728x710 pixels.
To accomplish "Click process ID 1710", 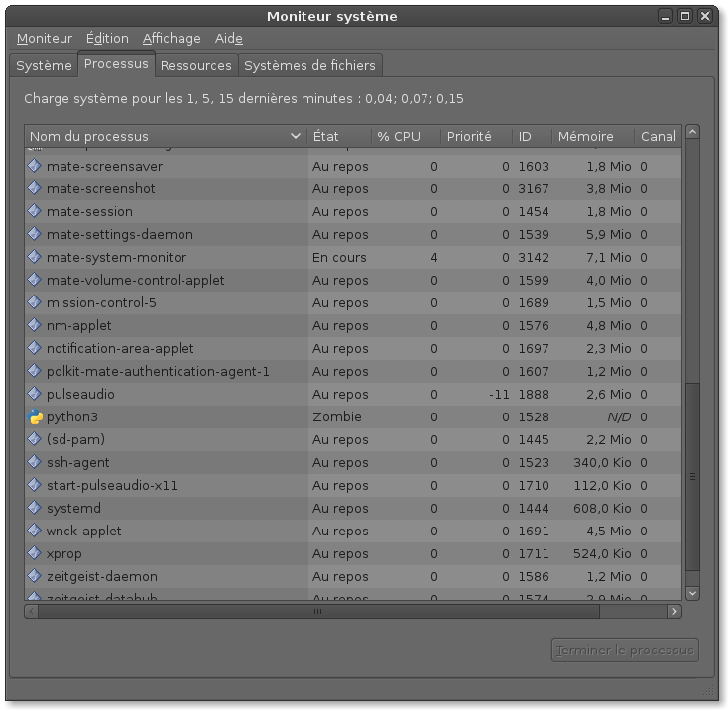I will 534,485.
